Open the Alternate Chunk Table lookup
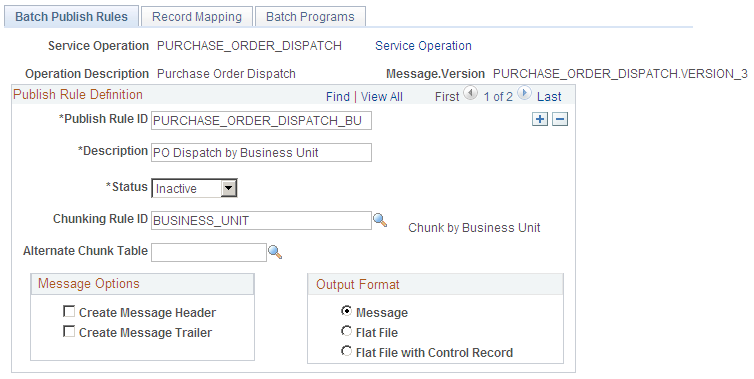This screenshot has width=754, height=379. pyautogui.click(x=275, y=252)
